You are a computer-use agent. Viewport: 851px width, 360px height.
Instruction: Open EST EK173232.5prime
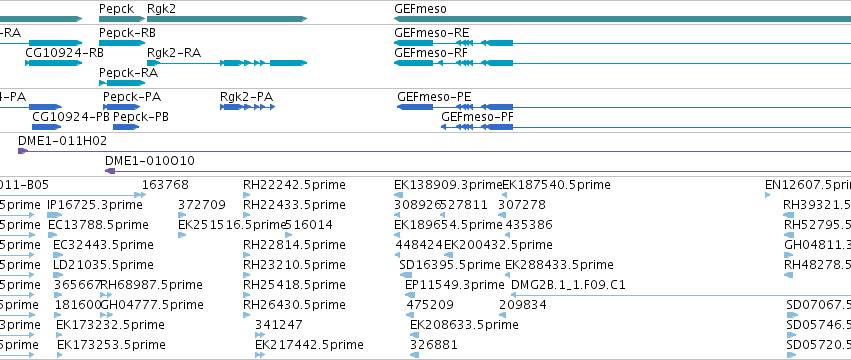(110, 326)
